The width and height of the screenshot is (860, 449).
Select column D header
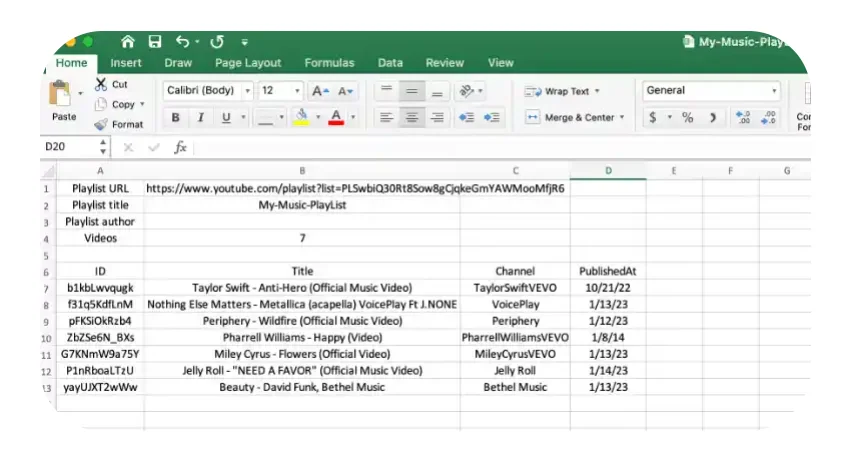(608, 170)
